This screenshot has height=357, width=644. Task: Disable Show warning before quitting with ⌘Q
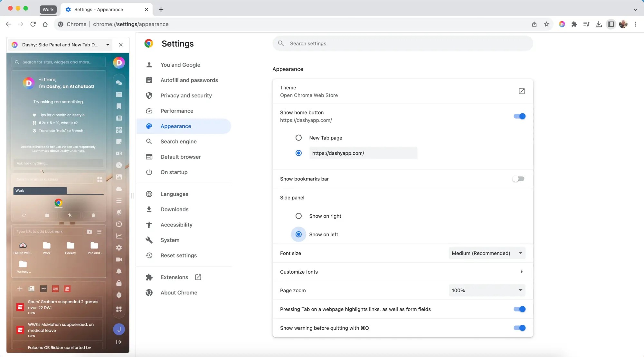519,328
